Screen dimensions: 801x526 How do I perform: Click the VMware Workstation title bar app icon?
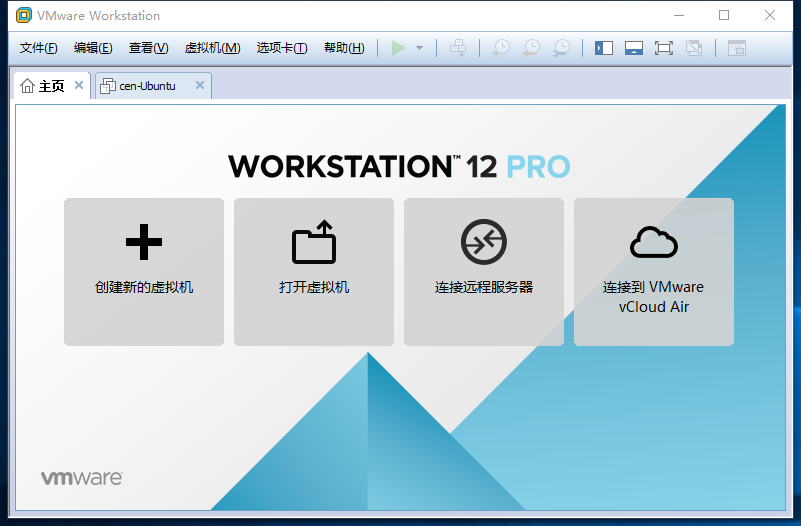click(23, 15)
